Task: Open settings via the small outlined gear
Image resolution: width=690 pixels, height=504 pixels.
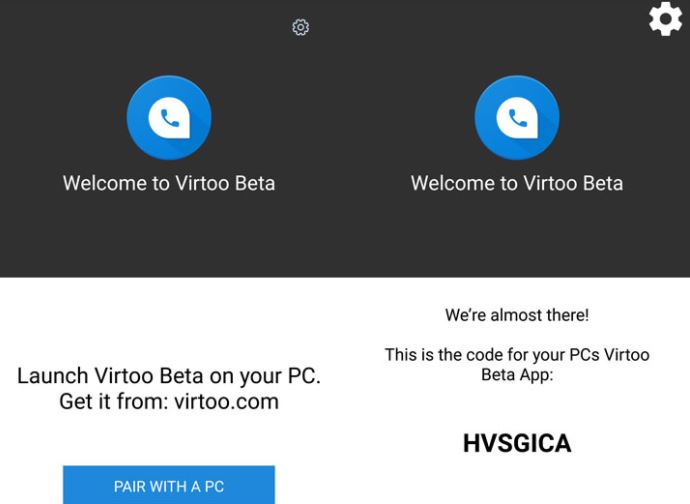Action: pyautogui.click(x=301, y=27)
